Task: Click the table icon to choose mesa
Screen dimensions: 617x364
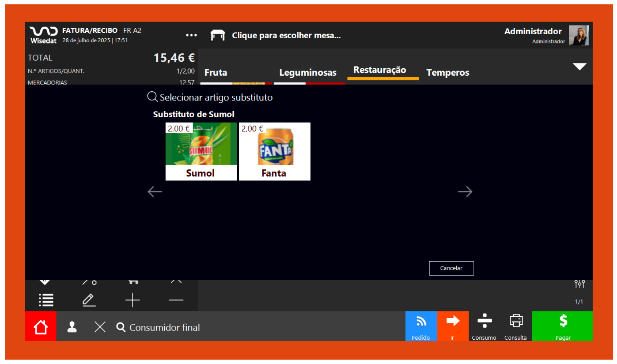Action: click(x=218, y=35)
